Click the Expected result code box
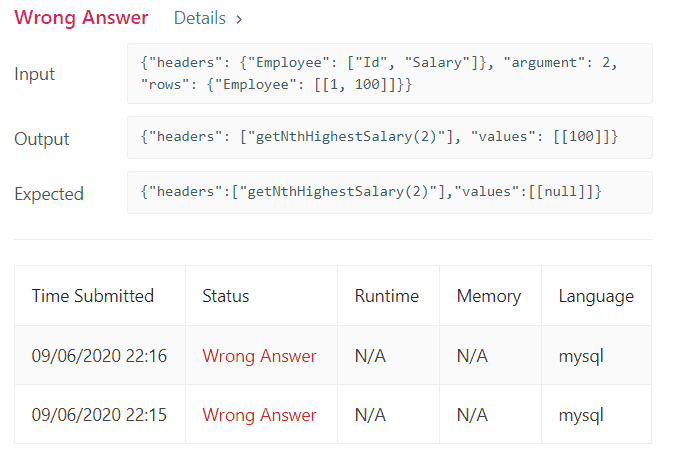The height and width of the screenshot is (464, 673). [x=389, y=192]
